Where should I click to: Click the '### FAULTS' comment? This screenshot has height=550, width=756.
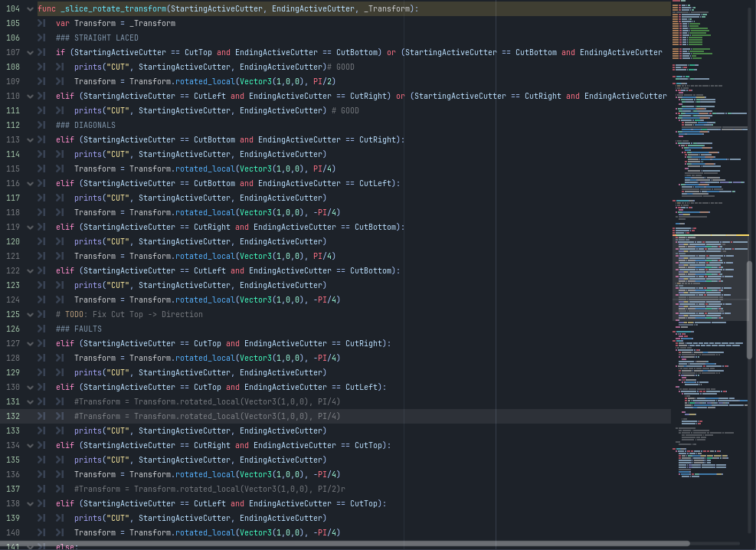coord(79,329)
